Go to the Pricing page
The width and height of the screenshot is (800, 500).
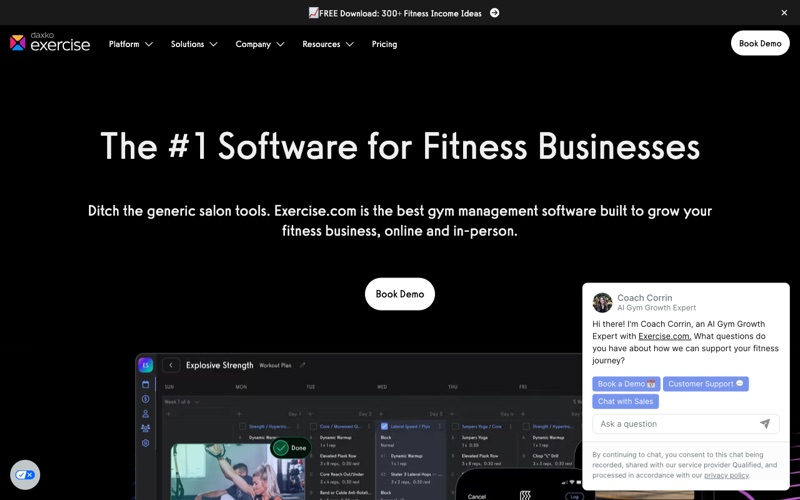click(384, 44)
